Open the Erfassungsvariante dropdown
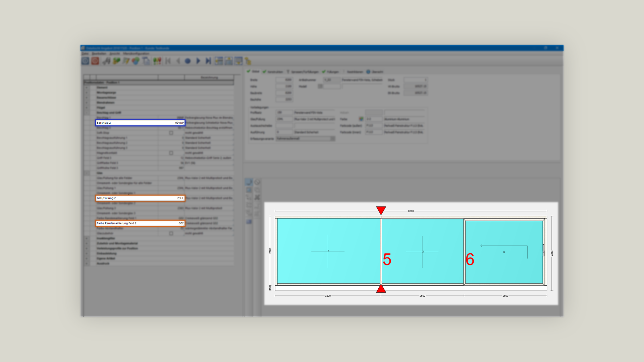Image resolution: width=644 pixels, height=362 pixels. click(332, 138)
